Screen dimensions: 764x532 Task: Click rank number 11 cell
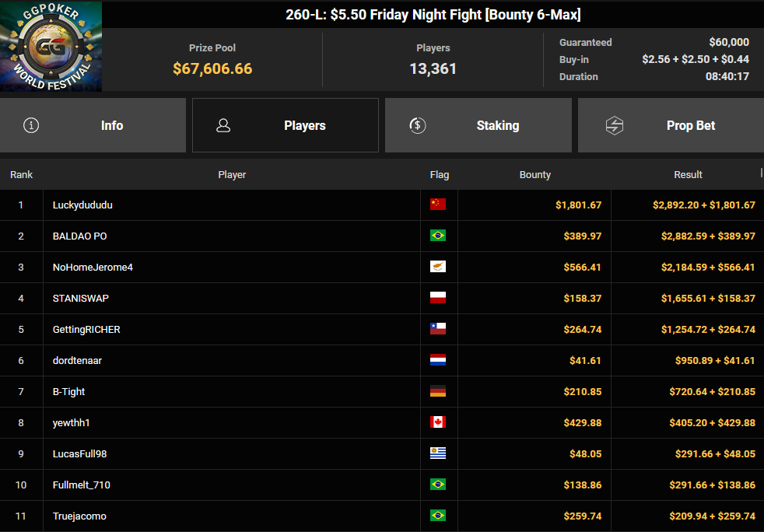coord(21,516)
